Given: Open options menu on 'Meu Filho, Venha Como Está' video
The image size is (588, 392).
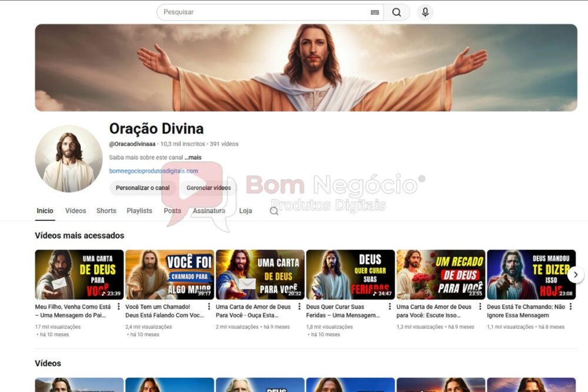Looking at the screenshot, I should pos(118,307).
